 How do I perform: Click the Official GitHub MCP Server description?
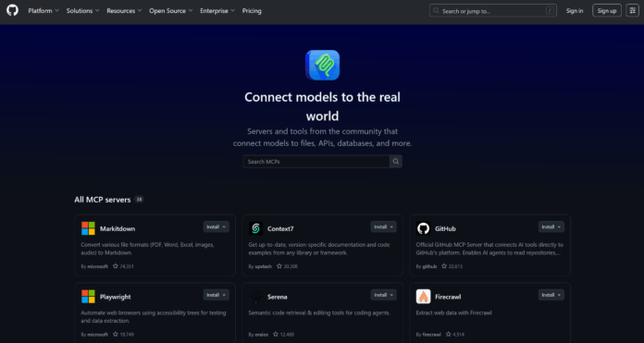[489, 249]
